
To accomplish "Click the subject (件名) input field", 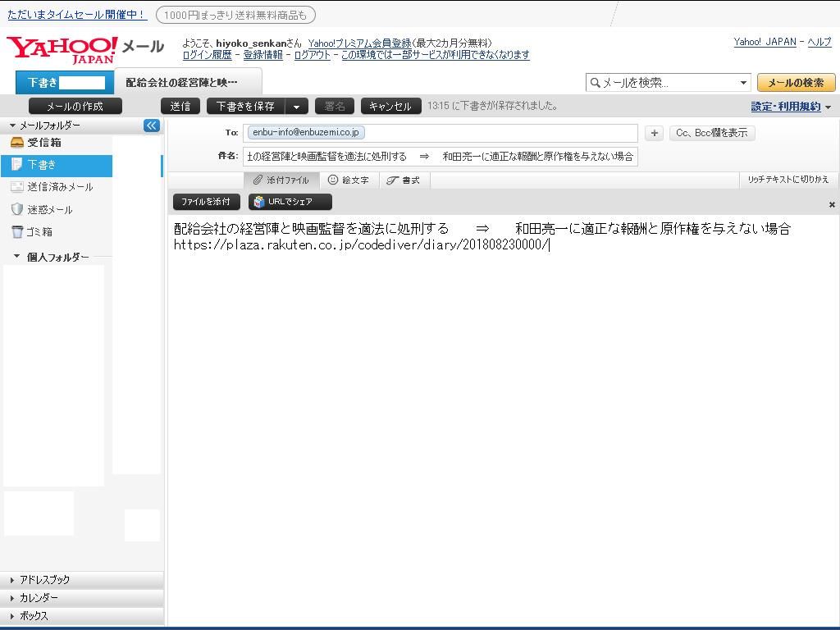I will pos(440,157).
